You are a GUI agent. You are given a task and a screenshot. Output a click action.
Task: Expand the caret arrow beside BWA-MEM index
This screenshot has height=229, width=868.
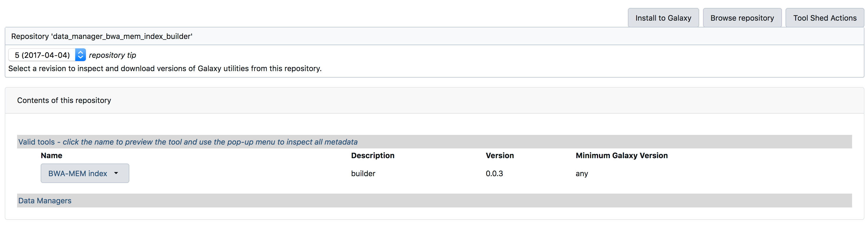pyautogui.click(x=116, y=173)
